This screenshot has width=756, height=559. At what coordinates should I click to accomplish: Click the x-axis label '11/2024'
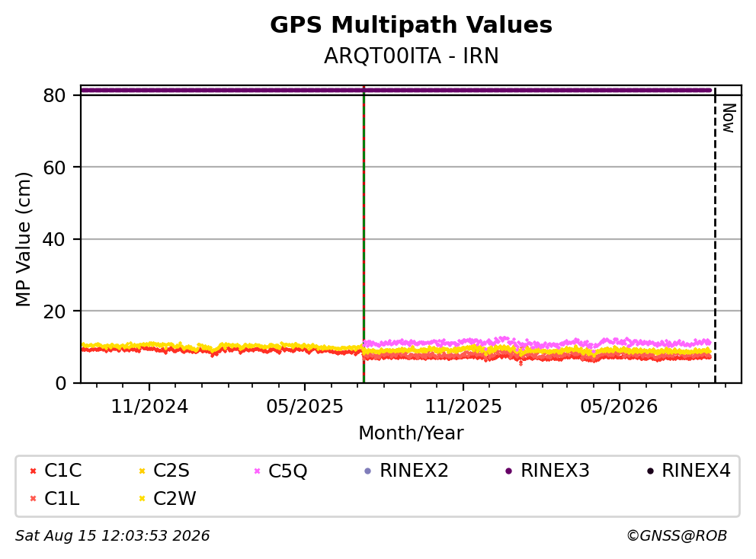click(149, 407)
